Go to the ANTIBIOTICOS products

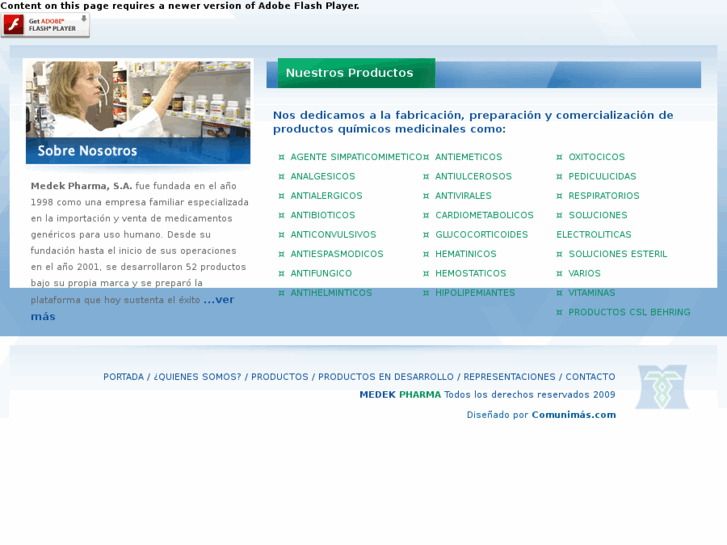pyautogui.click(x=323, y=215)
